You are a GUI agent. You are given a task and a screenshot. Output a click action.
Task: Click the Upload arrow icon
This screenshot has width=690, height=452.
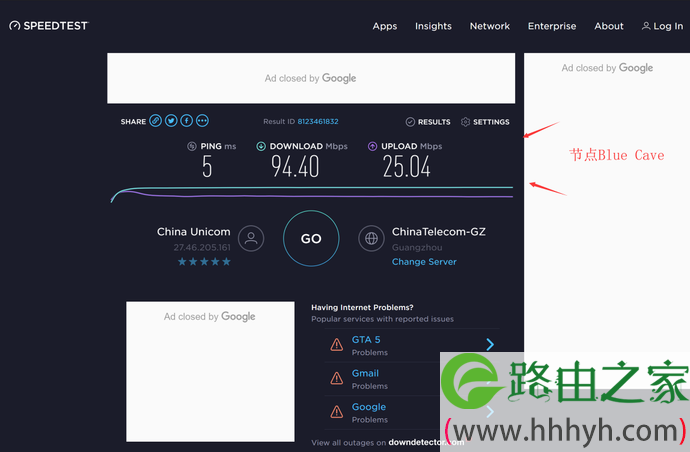coord(372,146)
